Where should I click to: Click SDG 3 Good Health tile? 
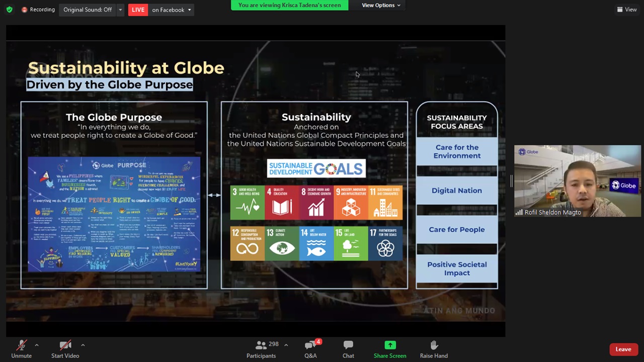coord(247,203)
